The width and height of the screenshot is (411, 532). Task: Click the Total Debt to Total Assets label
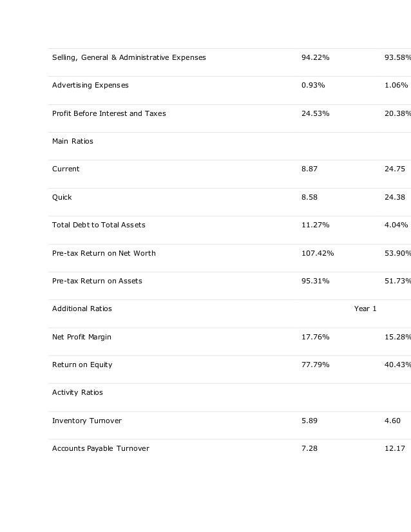99,225
